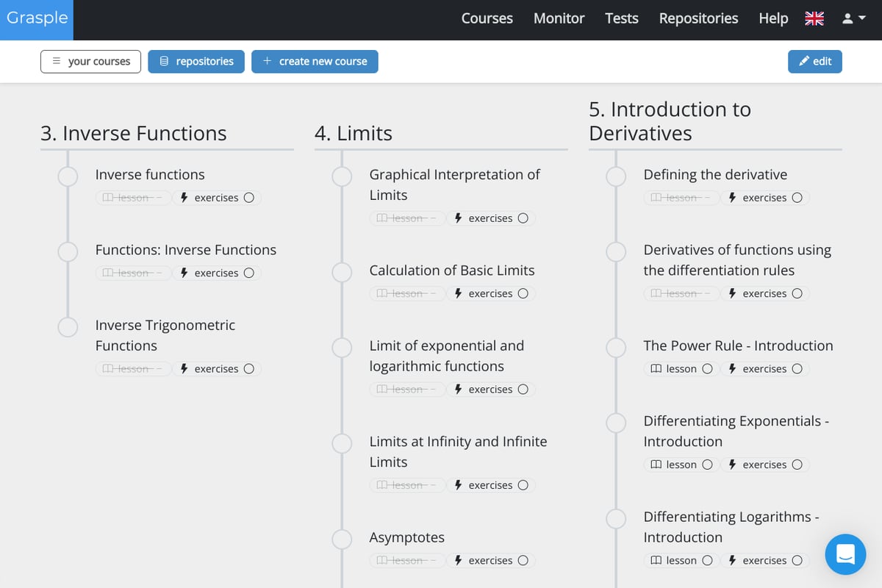
Task: Go to the Tests menu item
Action: pos(621,19)
